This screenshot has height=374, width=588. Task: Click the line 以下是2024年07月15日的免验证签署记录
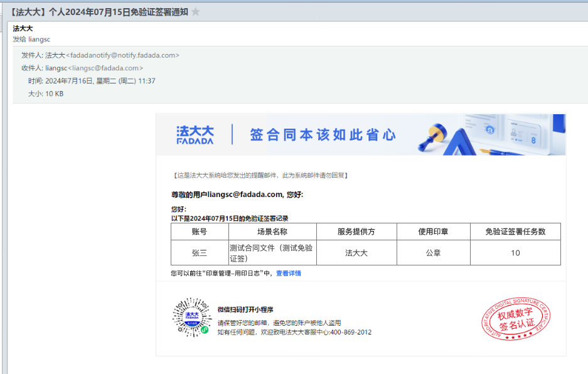coord(230,218)
